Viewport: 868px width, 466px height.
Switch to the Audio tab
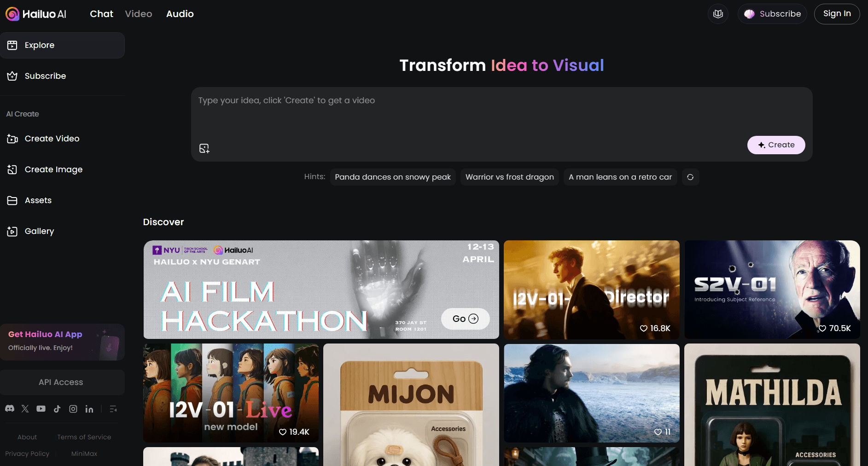pyautogui.click(x=180, y=14)
